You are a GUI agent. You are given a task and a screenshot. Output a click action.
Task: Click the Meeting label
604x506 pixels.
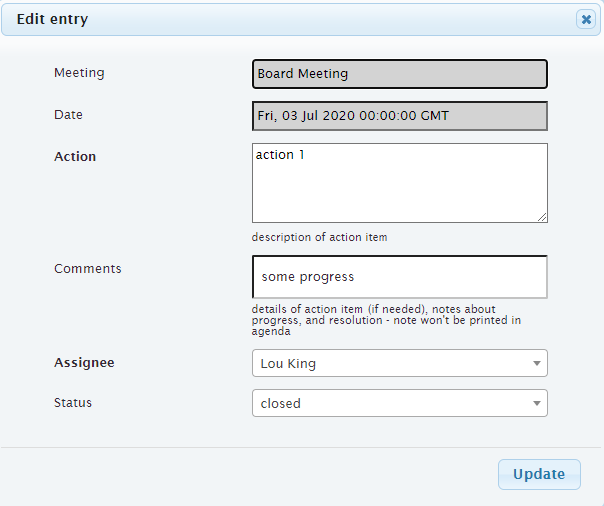pos(79,73)
